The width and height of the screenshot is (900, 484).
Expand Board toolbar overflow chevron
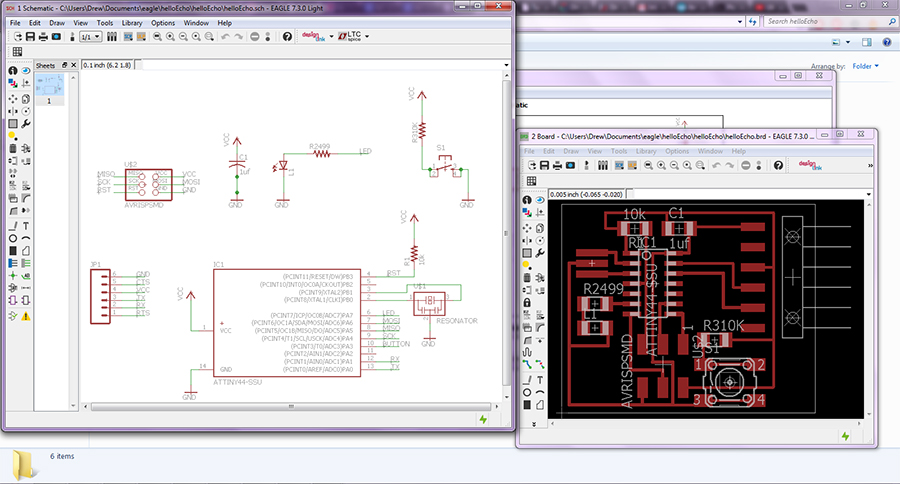pyautogui.click(x=870, y=165)
